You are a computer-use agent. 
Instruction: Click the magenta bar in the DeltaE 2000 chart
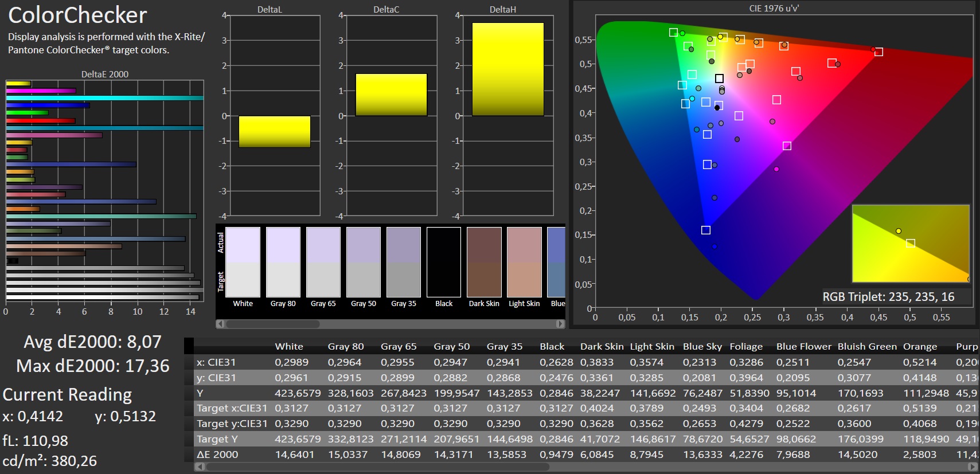click(x=41, y=91)
